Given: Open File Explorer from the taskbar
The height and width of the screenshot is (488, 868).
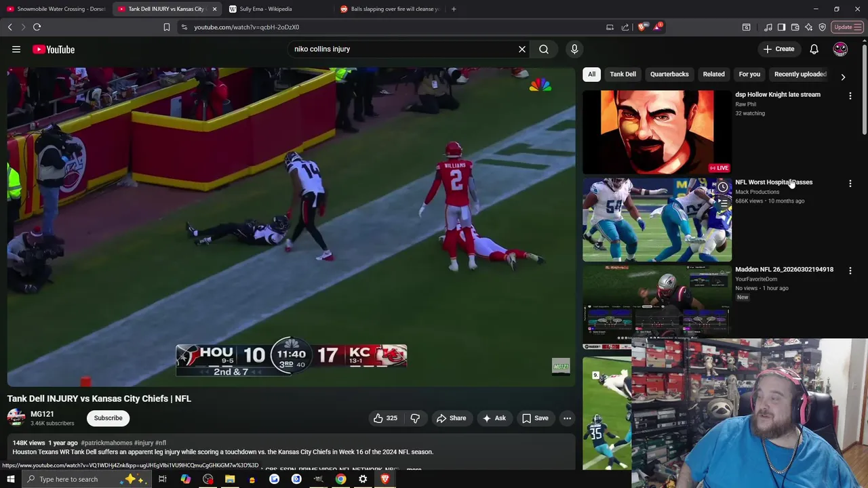Looking at the screenshot, I should [x=230, y=479].
